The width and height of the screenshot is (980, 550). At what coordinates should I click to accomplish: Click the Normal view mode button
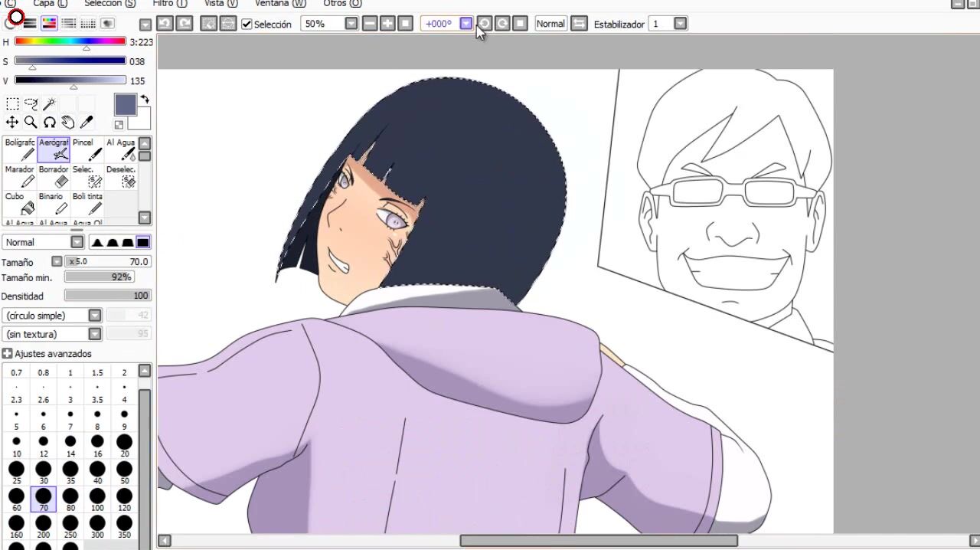(550, 24)
